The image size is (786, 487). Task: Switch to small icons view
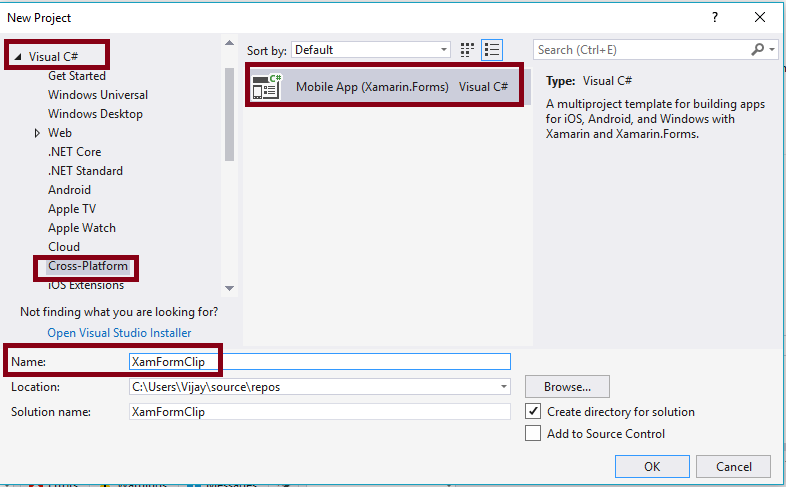click(x=467, y=50)
